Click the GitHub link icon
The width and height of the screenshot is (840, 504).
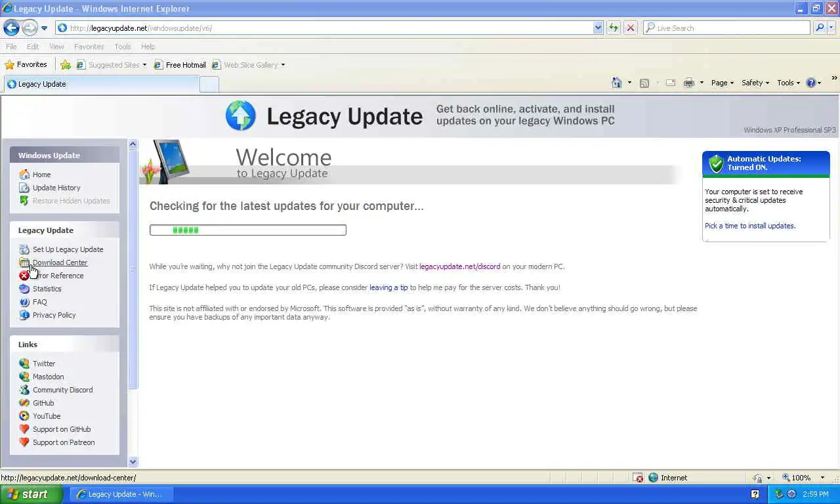point(24,403)
